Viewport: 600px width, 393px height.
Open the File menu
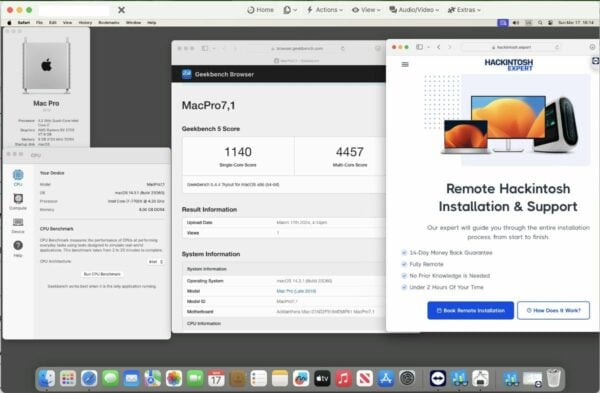(39, 23)
